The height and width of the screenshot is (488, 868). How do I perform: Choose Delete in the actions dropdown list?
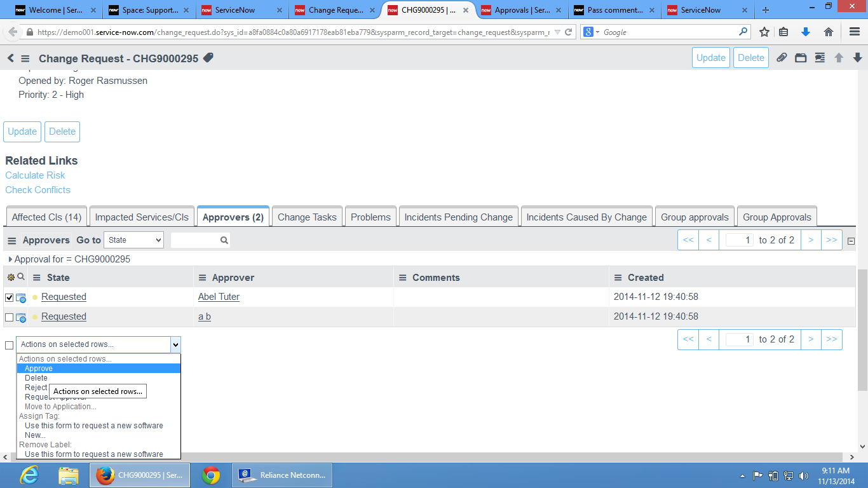pos(98,378)
